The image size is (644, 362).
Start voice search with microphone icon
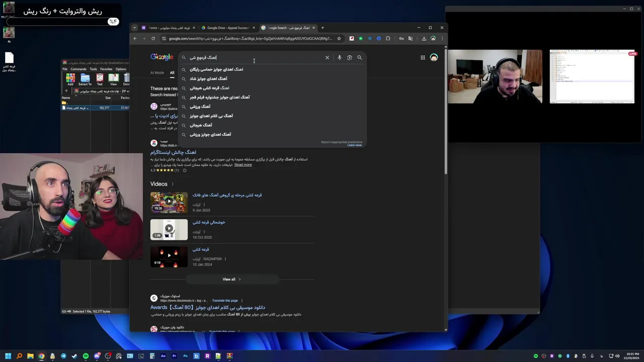click(x=339, y=57)
